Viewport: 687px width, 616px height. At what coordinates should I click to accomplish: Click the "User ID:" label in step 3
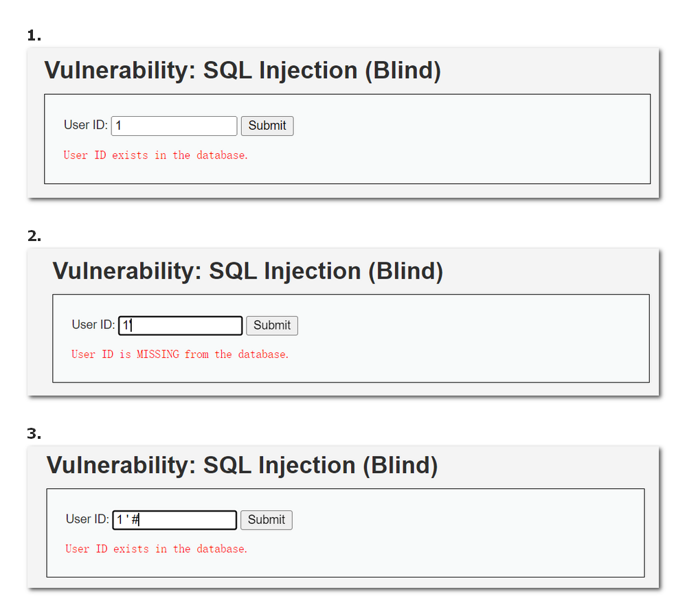point(87,519)
